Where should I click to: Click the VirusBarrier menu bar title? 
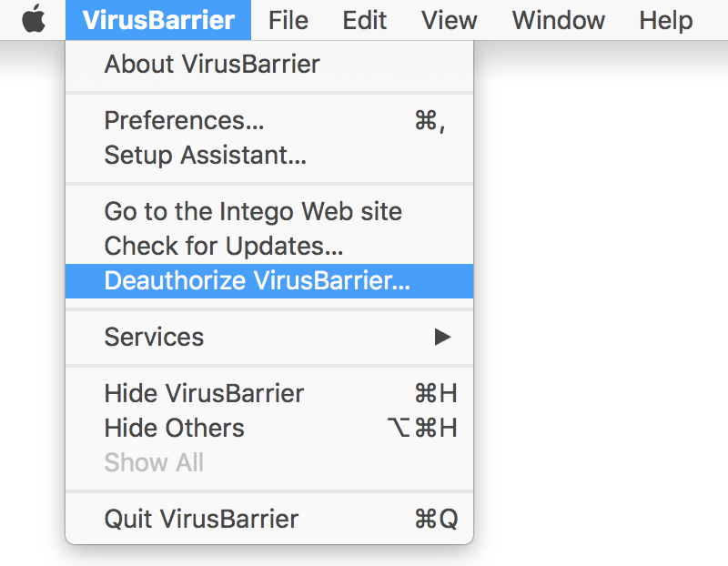pos(158,20)
